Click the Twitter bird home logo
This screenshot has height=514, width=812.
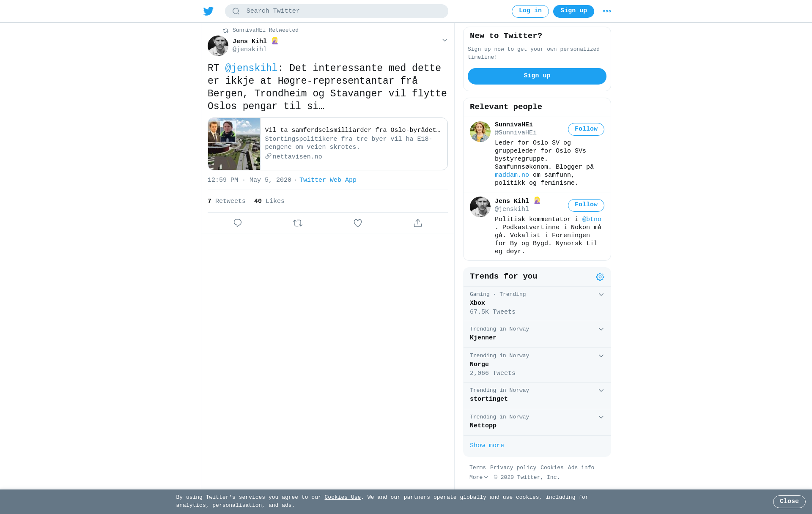coord(208,11)
